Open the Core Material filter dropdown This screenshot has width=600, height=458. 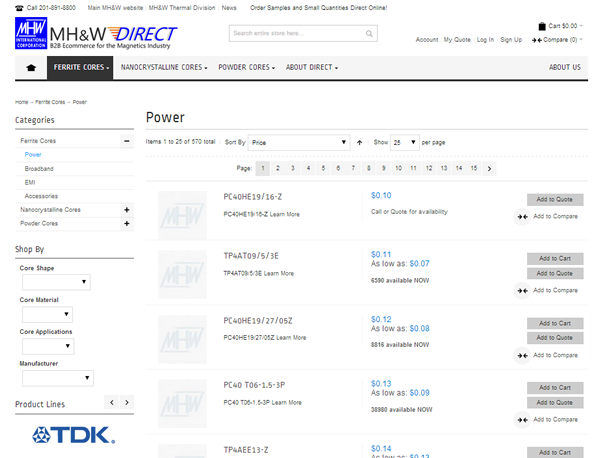tap(47, 314)
